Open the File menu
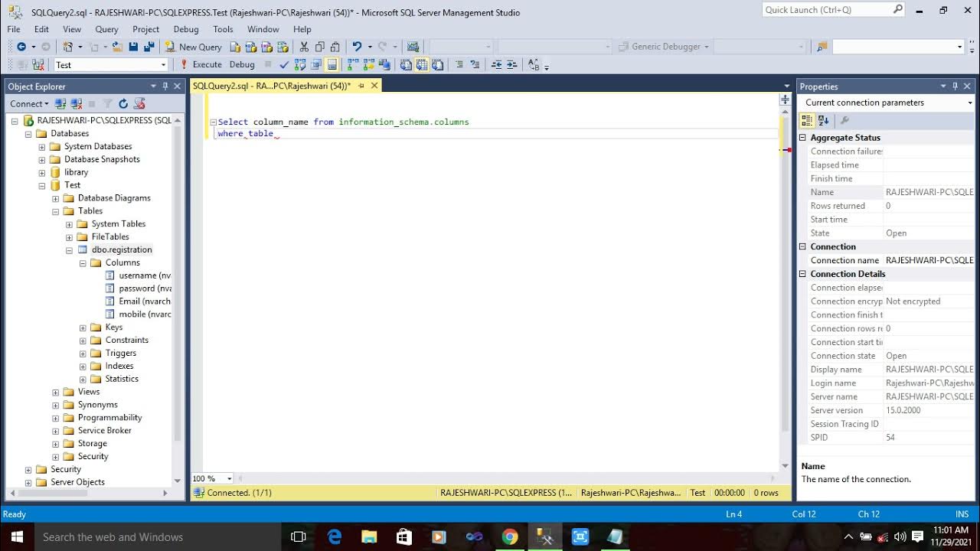This screenshot has height=551, width=980. 14,29
